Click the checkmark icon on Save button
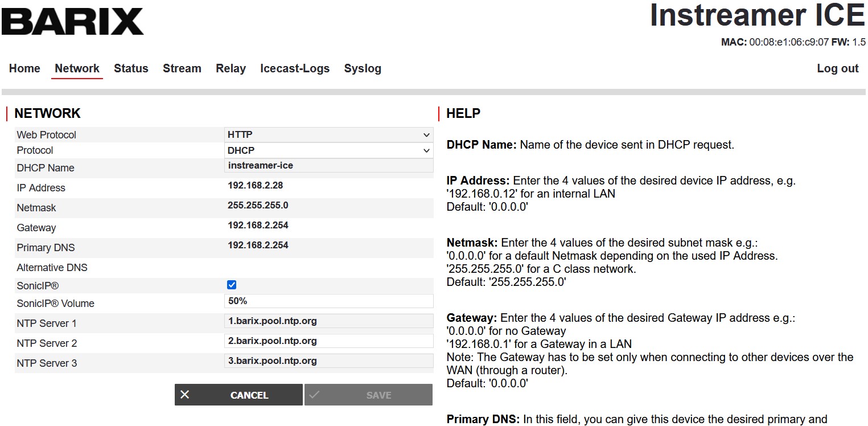Viewport: 868px width, 426px height. (315, 395)
